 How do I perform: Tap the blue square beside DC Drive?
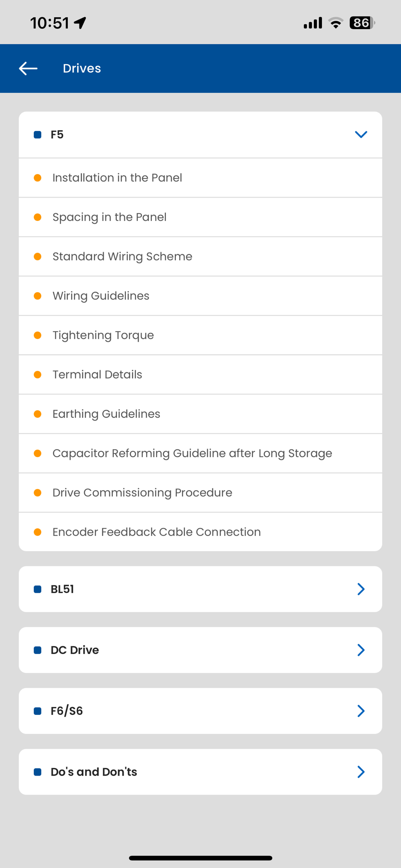pyautogui.click(x=38, y=650)
